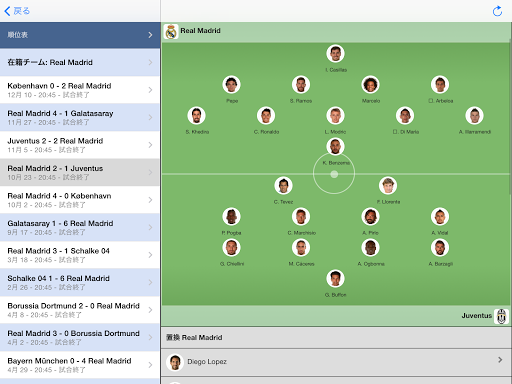The image size is (512, 384).
Task: Select I. Casillas goalkeeper avatar
Action: coord(335,53)
